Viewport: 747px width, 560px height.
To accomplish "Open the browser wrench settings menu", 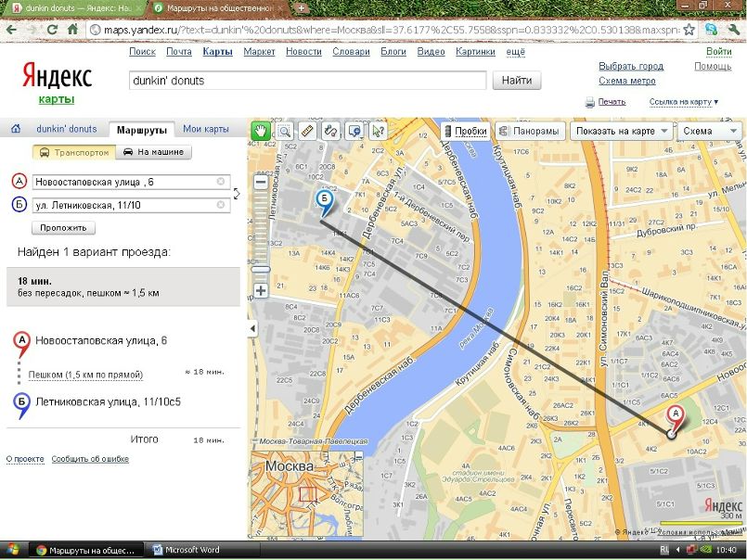I will coord(734,30).
